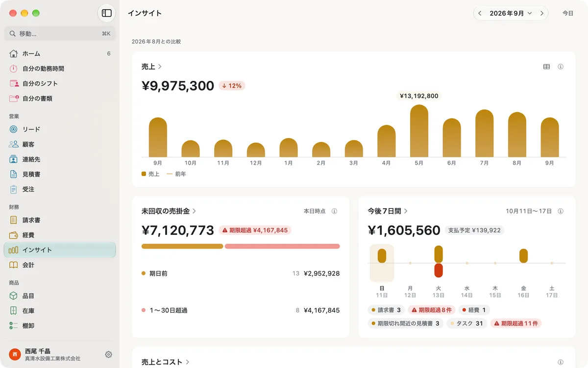This screenshot has height=368, width=588.
Task: Click the 期限超過11件 chip
Action: tap(516, 323)
